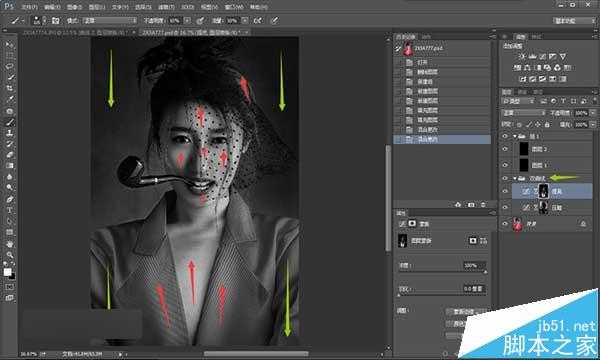
Task: Switch to the 通道 (Channels) tab
Action: click(x=522, y=92)
